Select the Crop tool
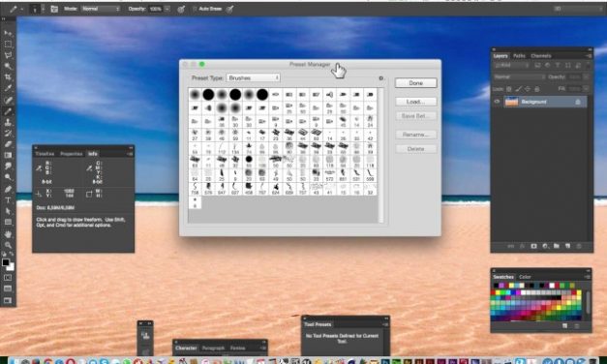Viewport: 607px width, 364px height. [8, 77]
